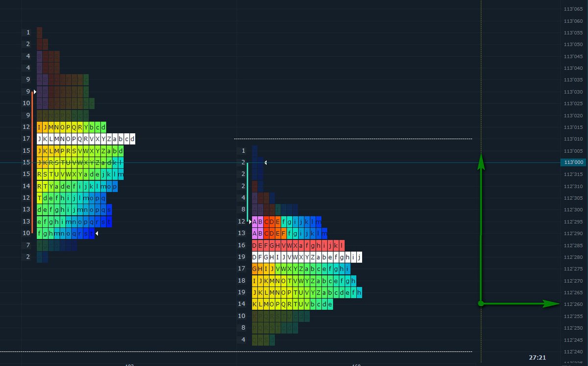This screenshot has width=588, height=366.
Task: Click the highlighted current price label 113'000
Action: pos(573,163)
